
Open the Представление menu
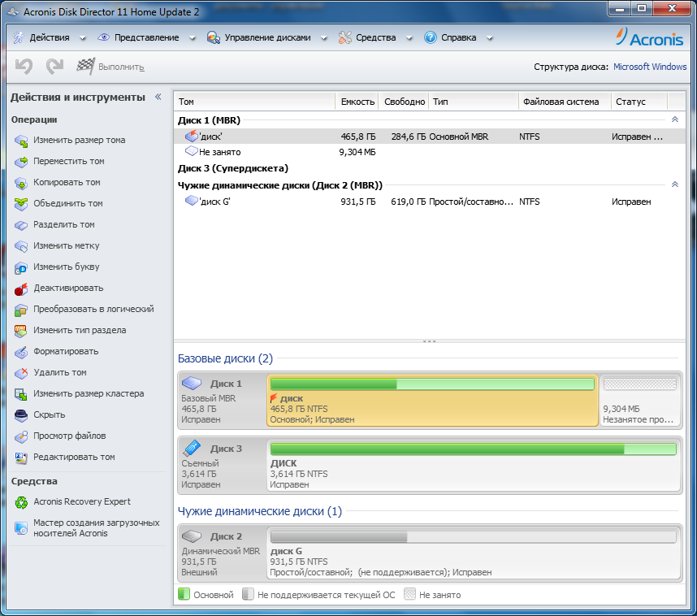pyautogui.click(x=147, y=38)
